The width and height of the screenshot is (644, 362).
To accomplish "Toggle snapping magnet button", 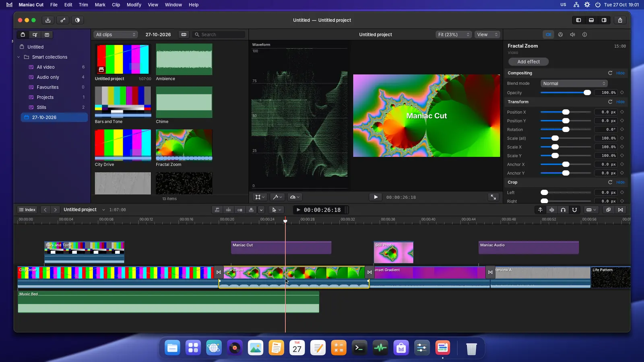I will tap(575, 210).
